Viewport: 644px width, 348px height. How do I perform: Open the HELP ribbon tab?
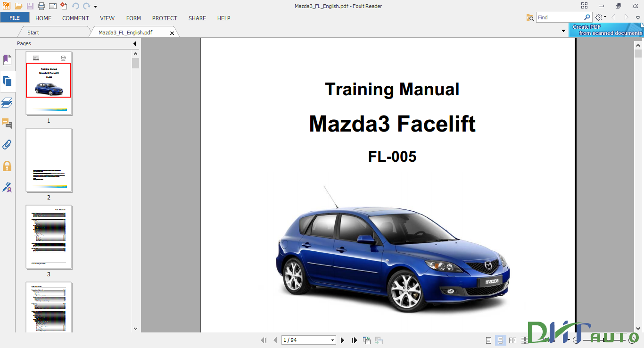click(x=224, y=18)
